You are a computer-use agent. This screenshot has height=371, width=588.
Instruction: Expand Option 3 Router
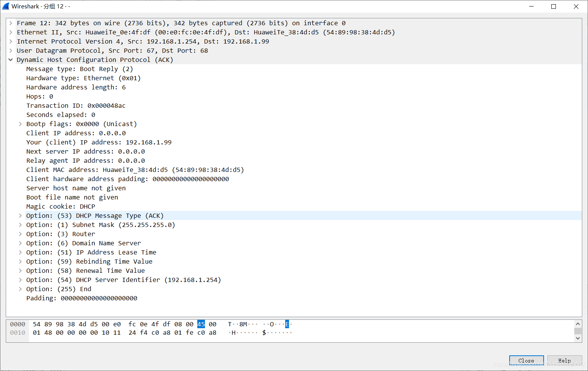[20, 234]
